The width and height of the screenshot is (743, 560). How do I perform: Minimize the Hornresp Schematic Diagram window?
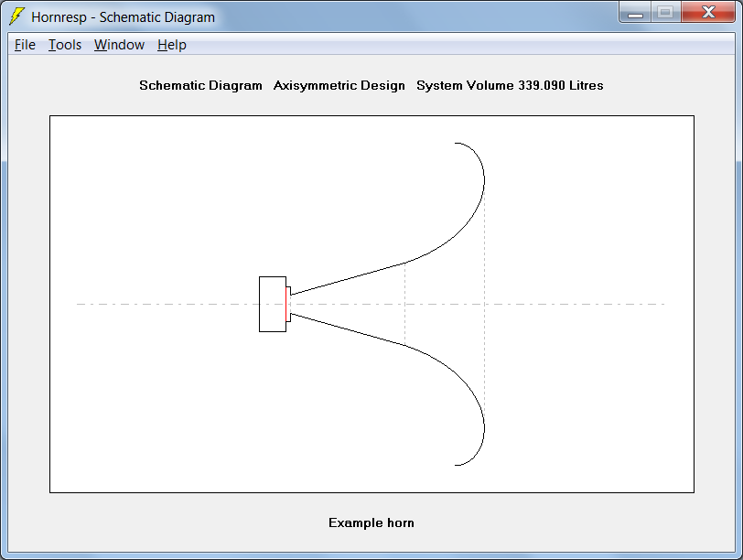click(635, 12)
